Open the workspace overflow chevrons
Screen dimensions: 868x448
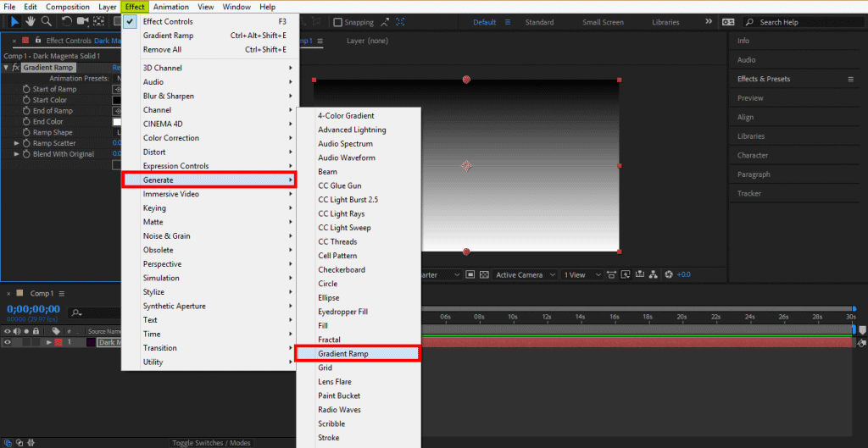click(x=709, y=21)
